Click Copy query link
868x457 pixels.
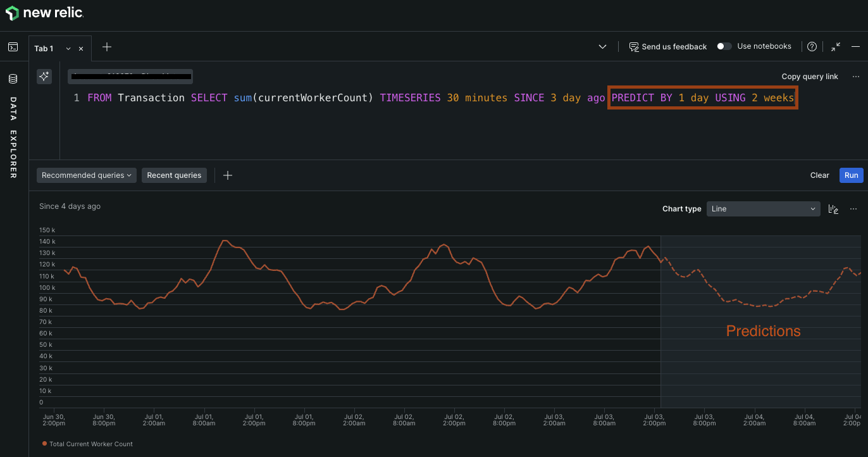[x=809, y=77]
